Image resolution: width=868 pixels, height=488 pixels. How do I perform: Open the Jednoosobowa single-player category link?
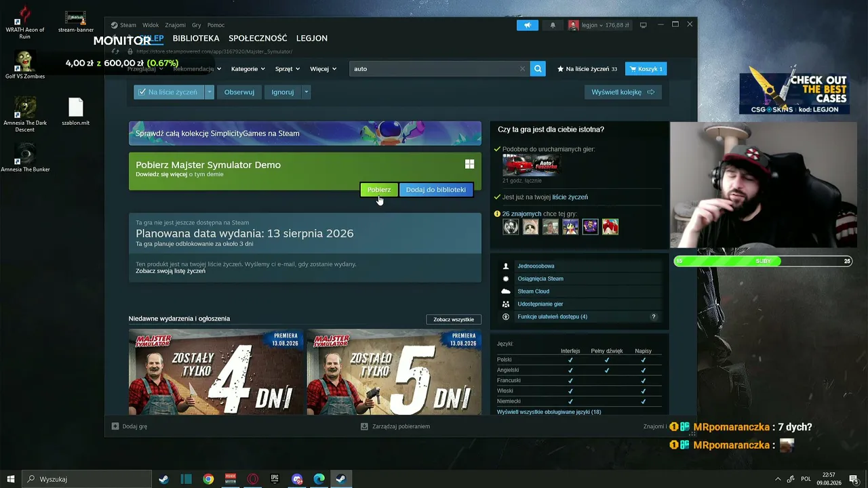536,266
